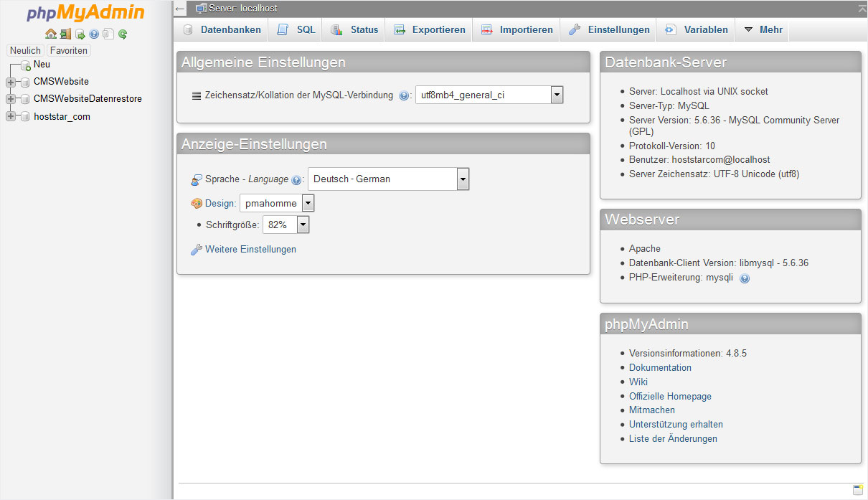Screen dimensions: 868x500
Task: Click the language person icon beside Sprache
Action: click(197, 179)
